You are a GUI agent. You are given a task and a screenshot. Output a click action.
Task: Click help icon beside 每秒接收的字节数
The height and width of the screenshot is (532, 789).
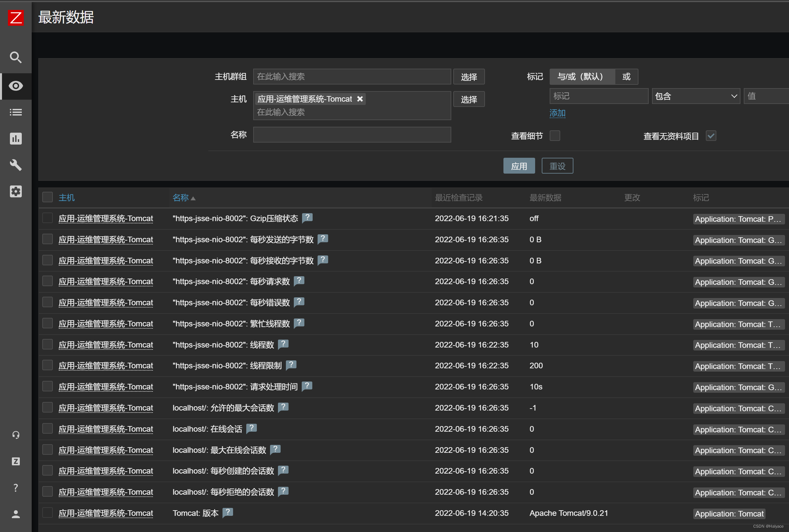pyautogui.click(x=323, y=260)
